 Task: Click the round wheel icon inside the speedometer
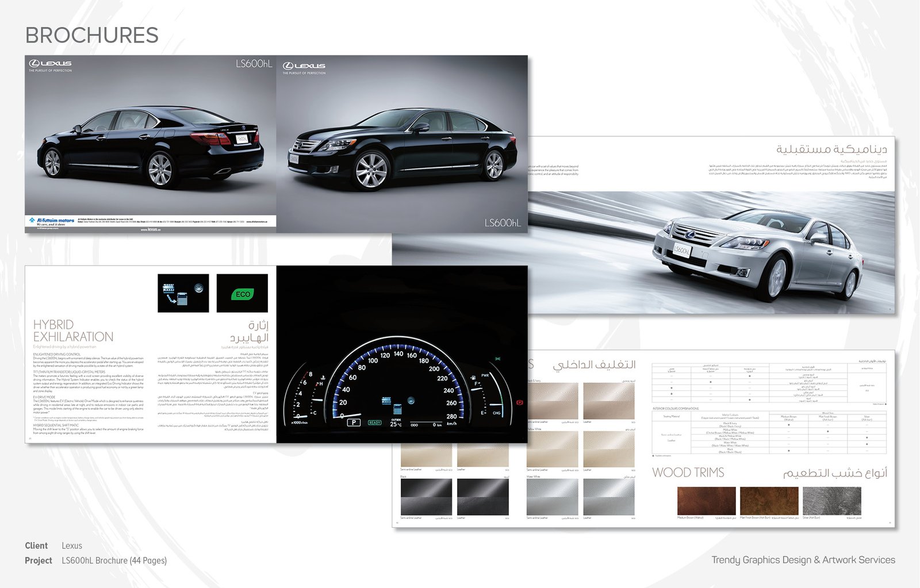point(412,401)
